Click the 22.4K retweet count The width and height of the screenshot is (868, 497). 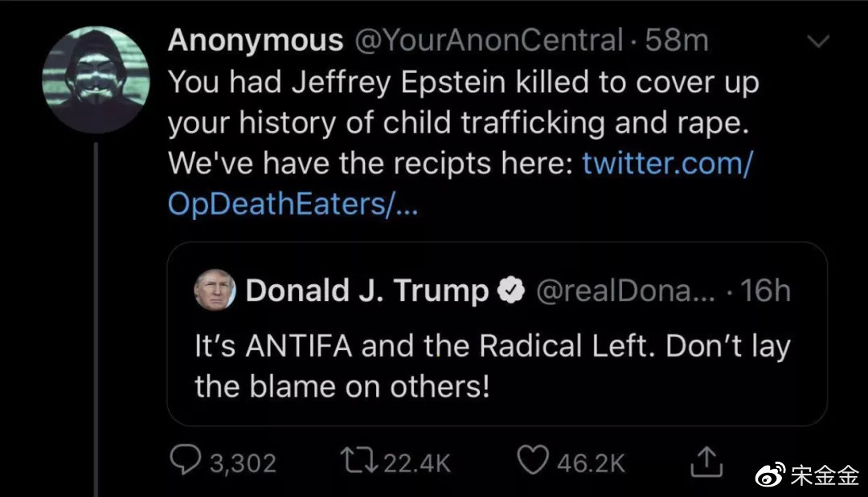coord(417,462)
